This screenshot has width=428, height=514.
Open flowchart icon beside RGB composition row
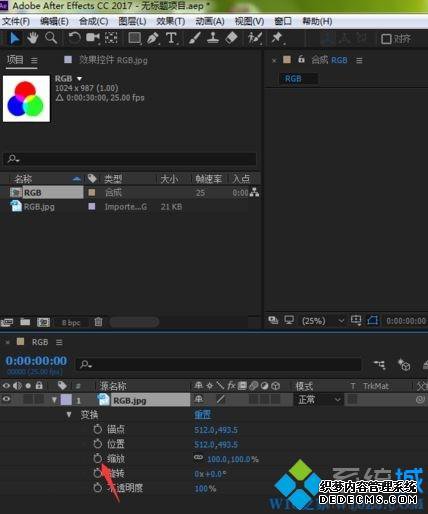pos(254,192)
